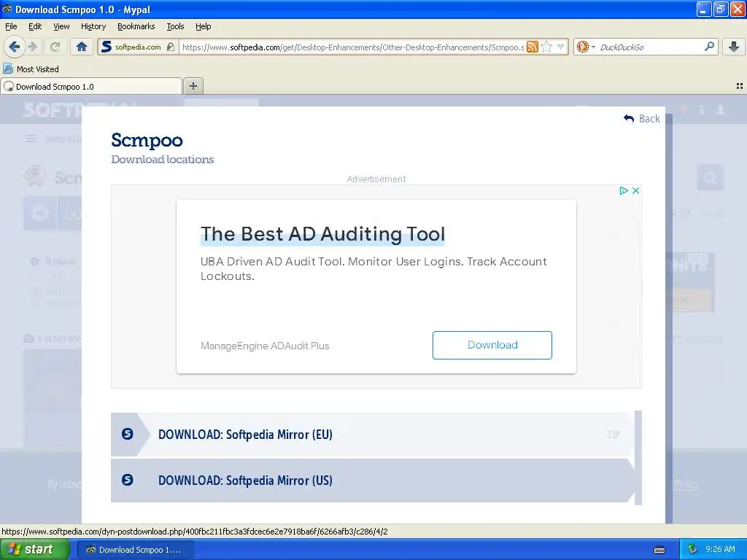Click the list all tabs icon
This screenshot has width=747, height=560.
[740, 86]
